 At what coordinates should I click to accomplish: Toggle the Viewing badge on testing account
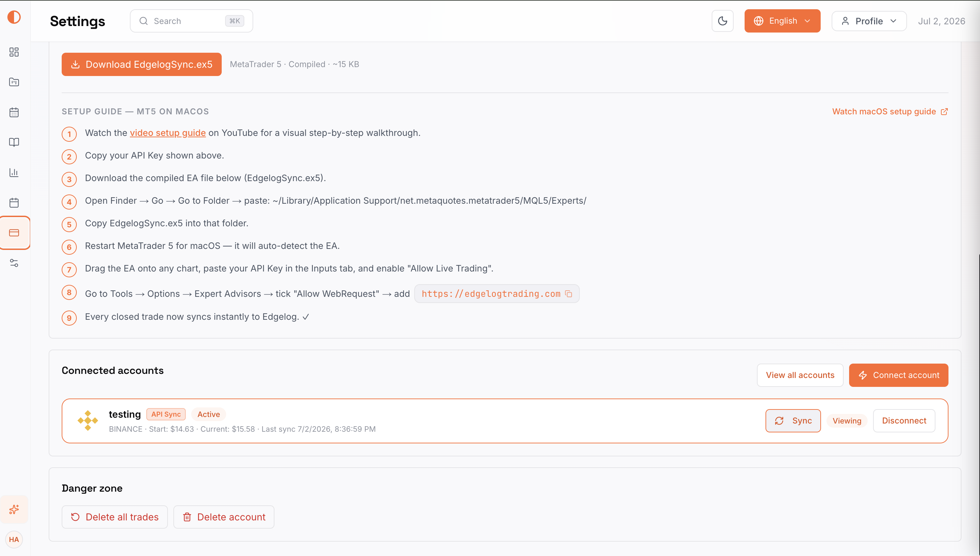click(847, 421)
